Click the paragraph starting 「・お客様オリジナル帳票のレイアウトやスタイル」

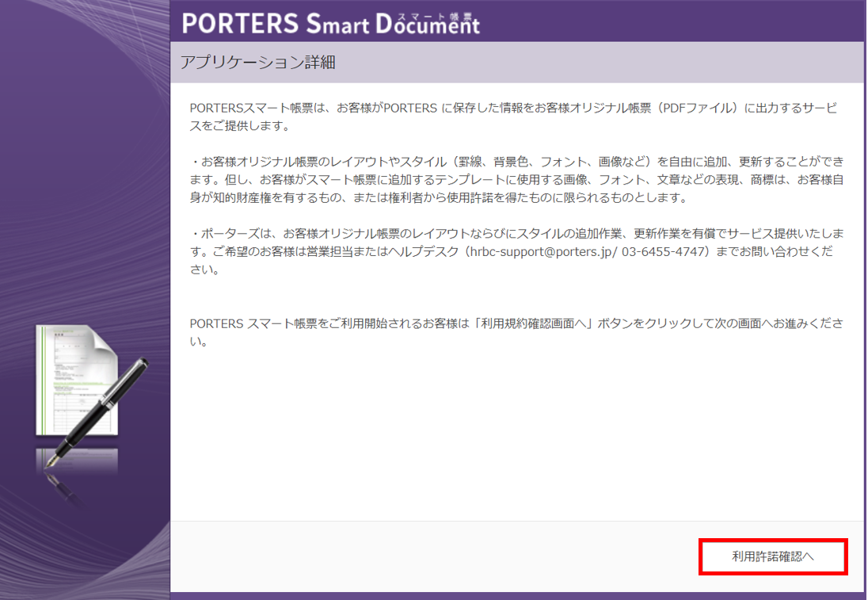point(516,179)
